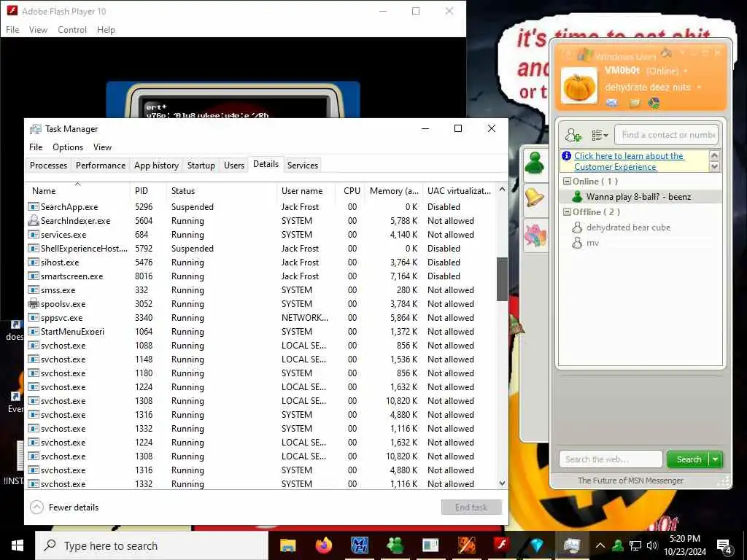The width and height of the screenshot is (747, 560).
Task: Collapse Task Manager using Fewer details
Action: click(x=64, y=507)
